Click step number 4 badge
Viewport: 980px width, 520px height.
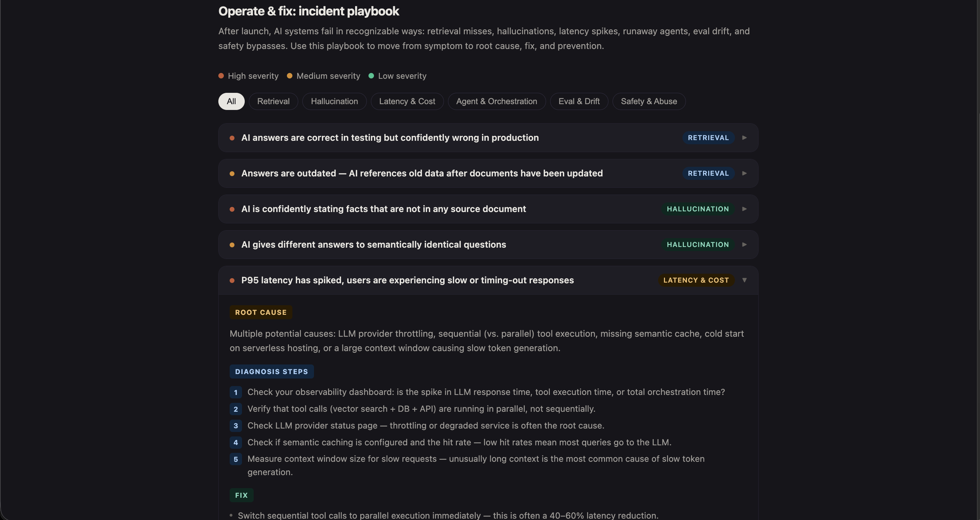(236, 443)
